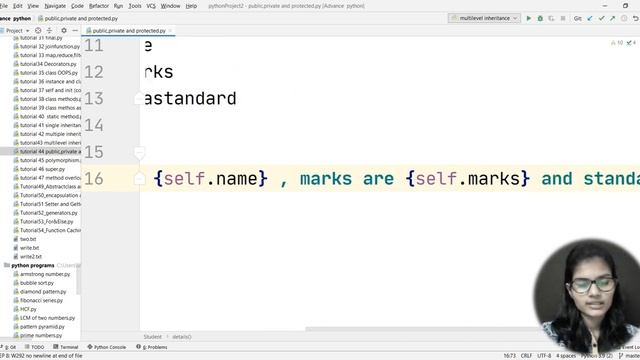Open the Help menu
The image size is (640, 360).
tap(191, 6)
